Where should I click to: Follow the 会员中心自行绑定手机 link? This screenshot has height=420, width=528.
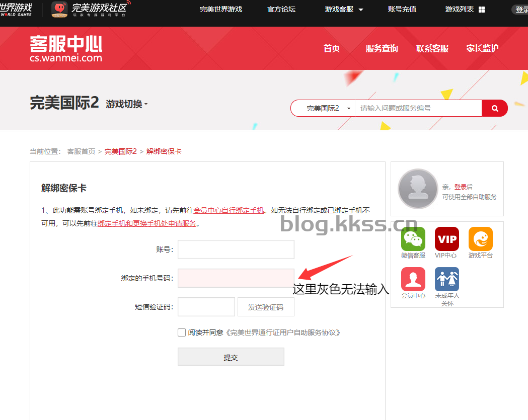click(229, 210)
